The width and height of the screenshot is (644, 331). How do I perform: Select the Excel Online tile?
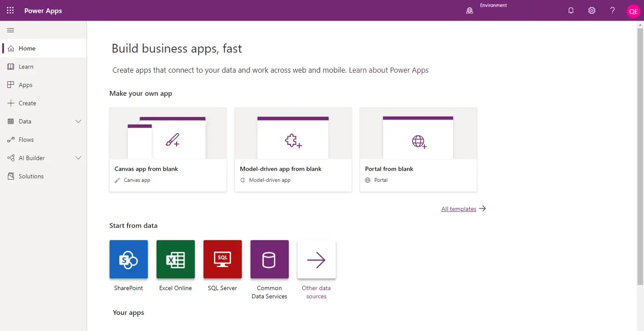coord(176,259)
